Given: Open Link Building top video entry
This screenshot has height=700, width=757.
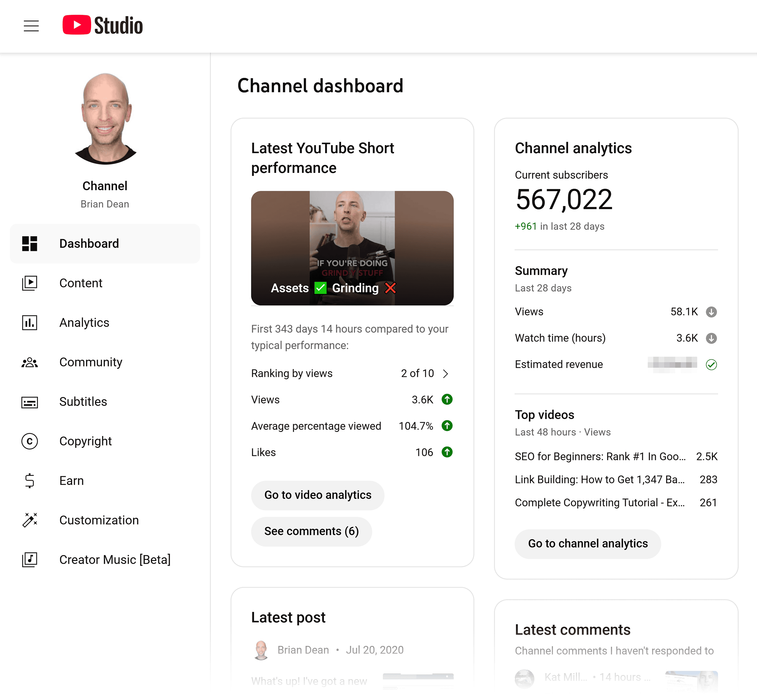Looking at the screenshot, I should tap(616, 480).
